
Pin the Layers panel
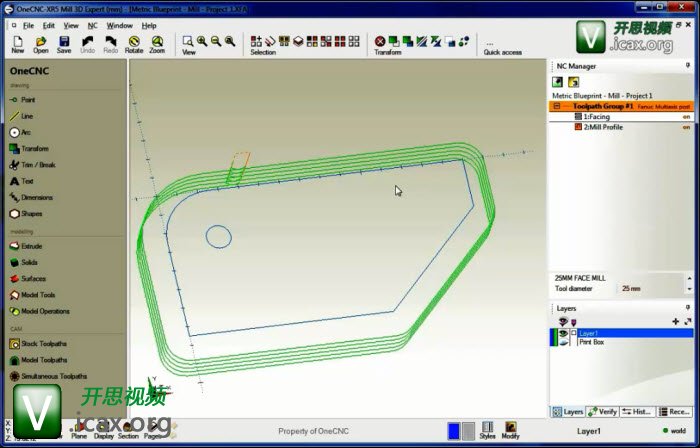coord(688,308)
